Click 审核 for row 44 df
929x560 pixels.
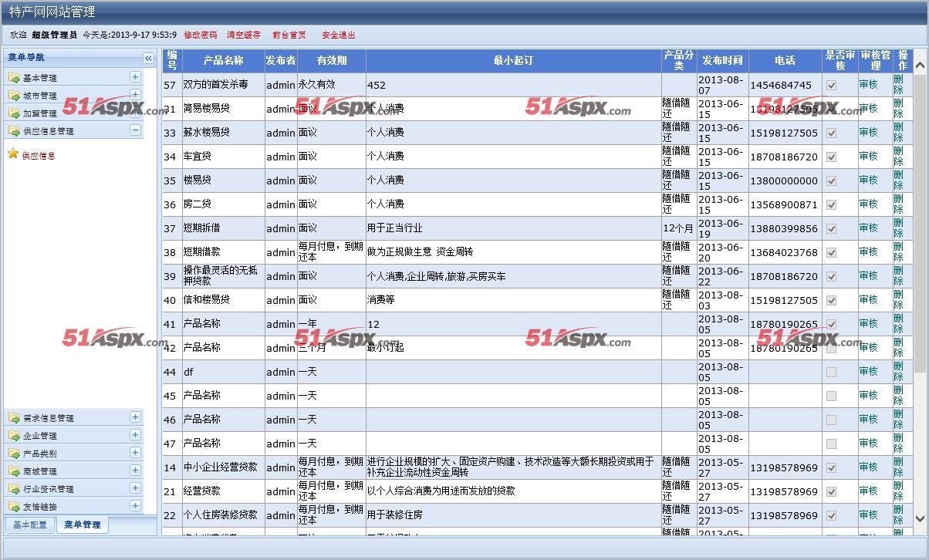click(869, 372)
